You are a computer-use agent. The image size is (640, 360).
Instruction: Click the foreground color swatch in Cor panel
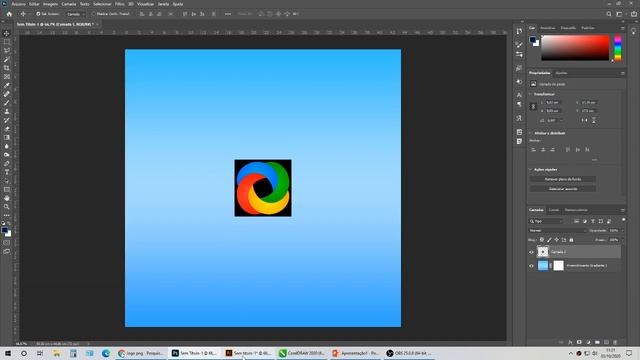click(532, 40)
